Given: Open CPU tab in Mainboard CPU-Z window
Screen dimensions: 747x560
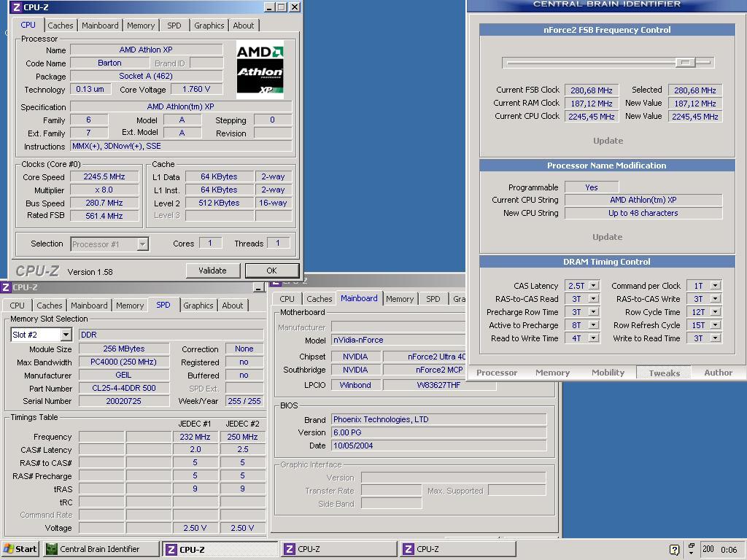Looking at the screenshot, I should [x=287, y=298].
